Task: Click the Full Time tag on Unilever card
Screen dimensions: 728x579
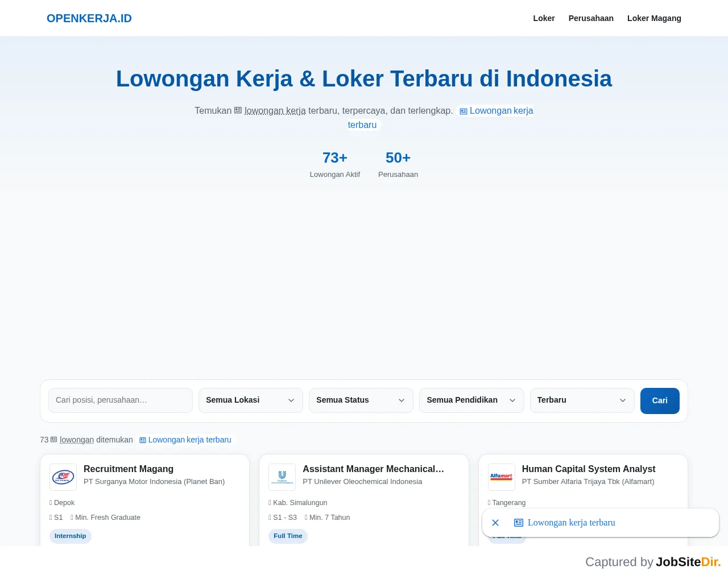Action: [x=288, y=536]
